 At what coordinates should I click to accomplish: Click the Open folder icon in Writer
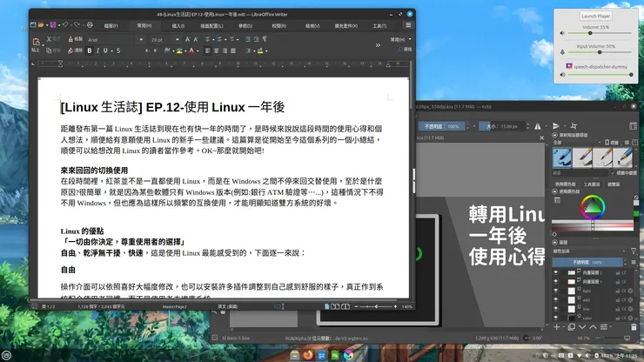tap(41, 25)
